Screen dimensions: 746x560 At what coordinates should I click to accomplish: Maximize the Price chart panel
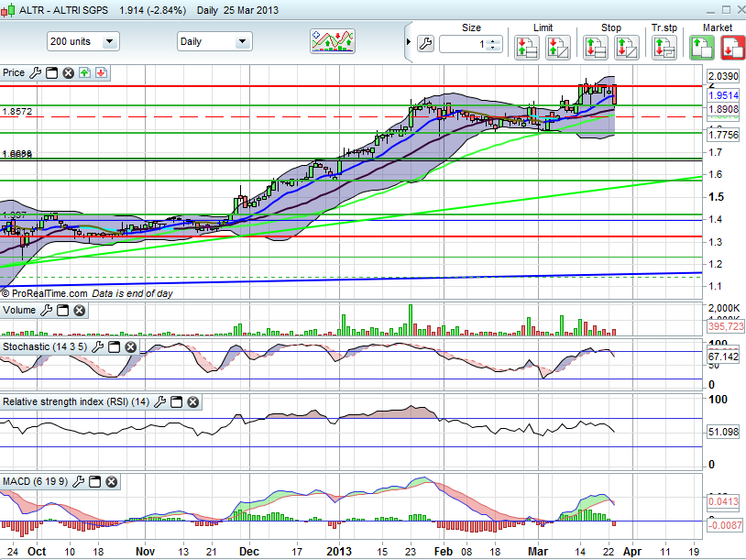click(x=52, y=72)
